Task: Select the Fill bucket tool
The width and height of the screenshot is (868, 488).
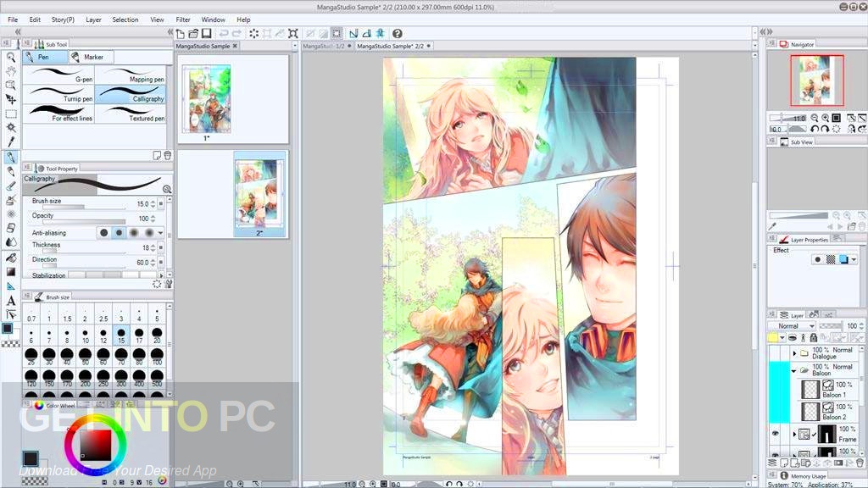Action: tap(10, 258)
